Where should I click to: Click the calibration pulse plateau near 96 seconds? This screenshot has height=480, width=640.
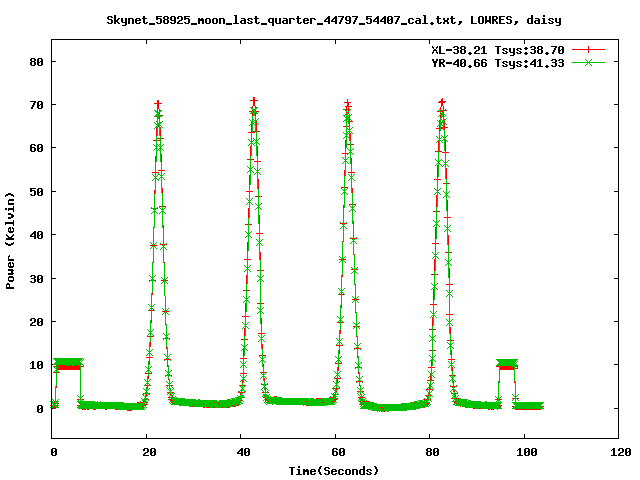point(507,364)
